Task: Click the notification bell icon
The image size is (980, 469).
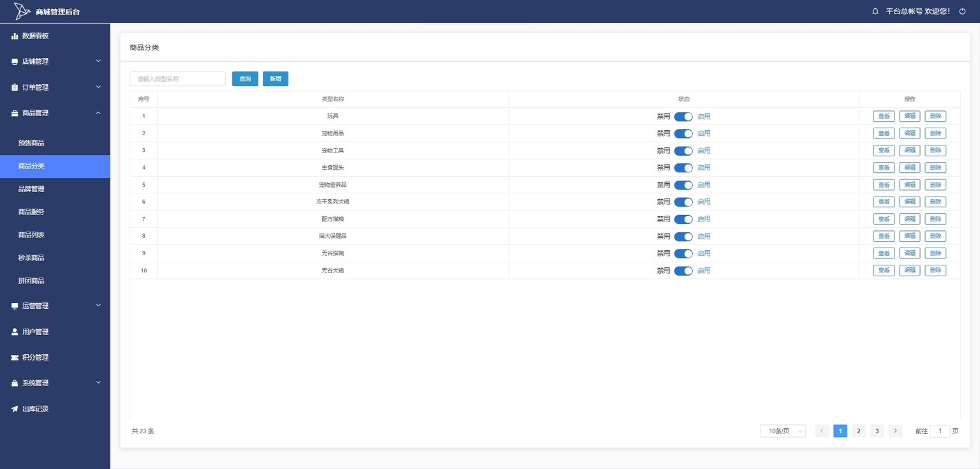Action: pyautogui.click(x=875, y=11)
